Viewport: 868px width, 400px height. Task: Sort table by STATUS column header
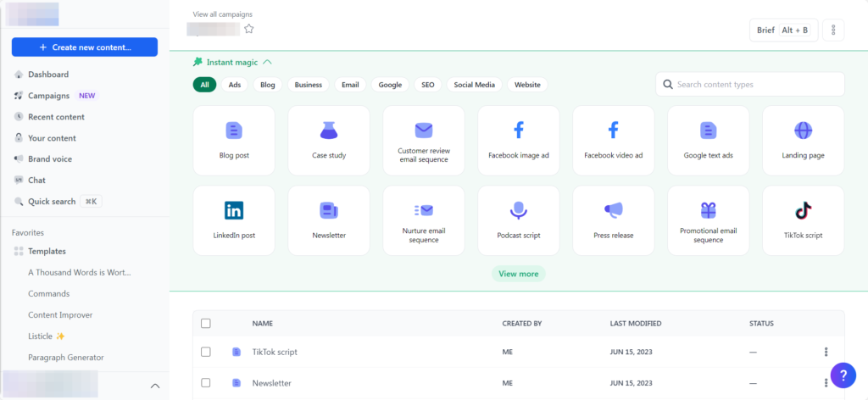click(761, 324)
